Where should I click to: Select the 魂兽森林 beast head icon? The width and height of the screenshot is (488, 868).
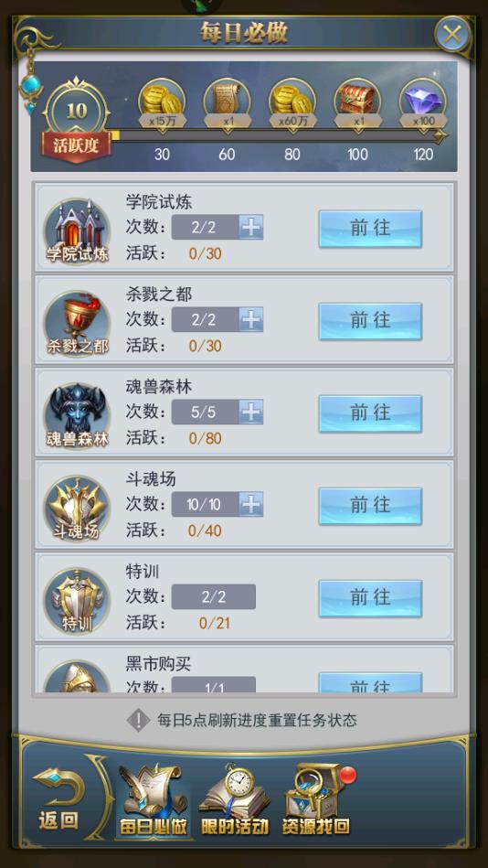point(77,416)
